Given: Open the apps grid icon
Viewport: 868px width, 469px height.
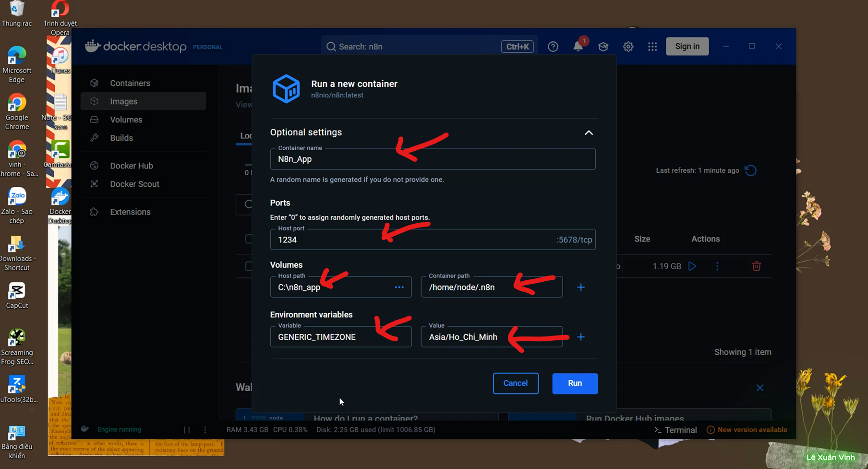Looking at the screenshot, I should point(652,47).
